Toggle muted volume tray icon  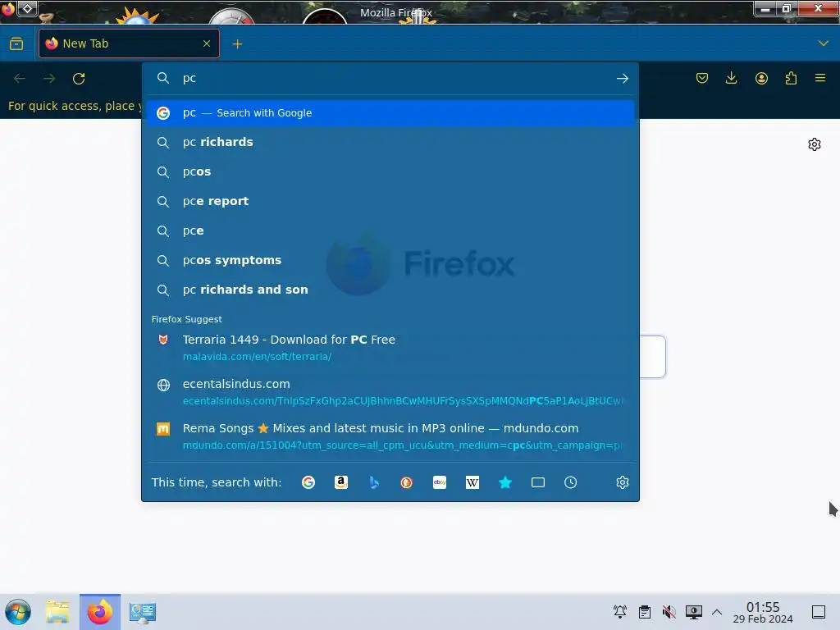(x=669, y=611)
